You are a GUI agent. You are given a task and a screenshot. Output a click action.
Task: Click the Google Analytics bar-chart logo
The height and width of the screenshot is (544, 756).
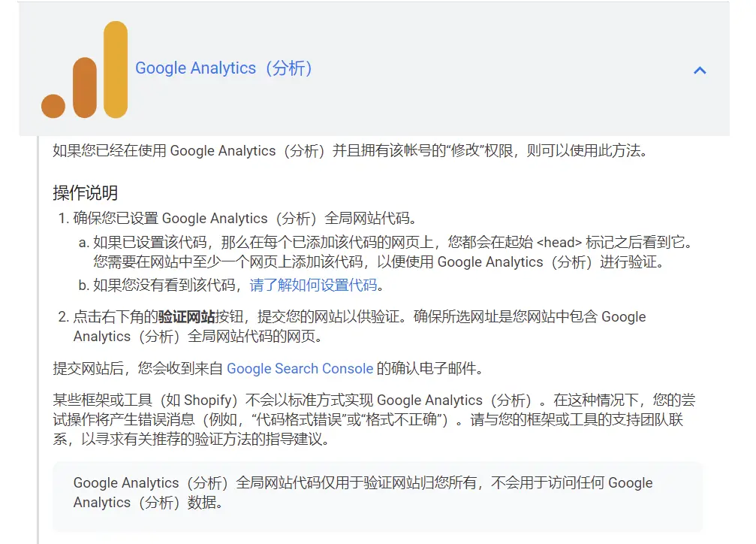(x=85, y=71)
